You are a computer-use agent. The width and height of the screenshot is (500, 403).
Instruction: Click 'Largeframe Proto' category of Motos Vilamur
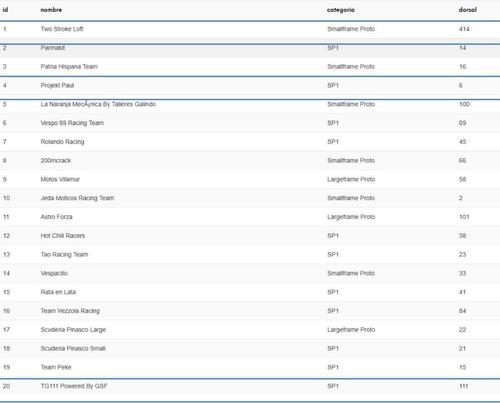[351, 179]
